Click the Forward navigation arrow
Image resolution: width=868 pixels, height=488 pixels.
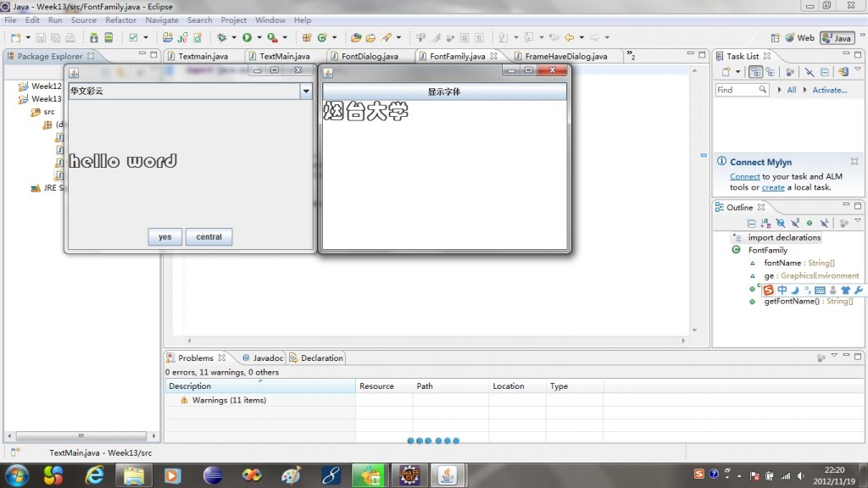594,37
